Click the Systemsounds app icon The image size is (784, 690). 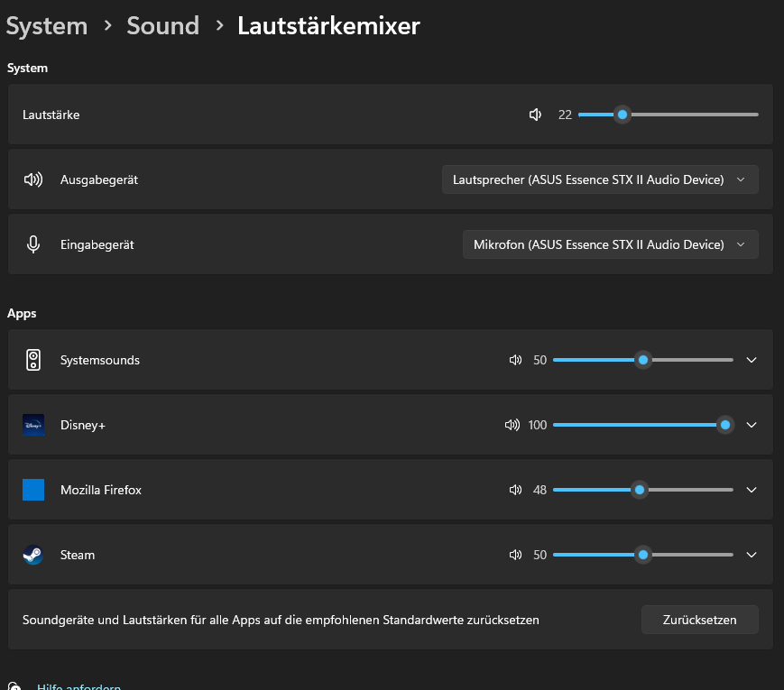[33, 360]
